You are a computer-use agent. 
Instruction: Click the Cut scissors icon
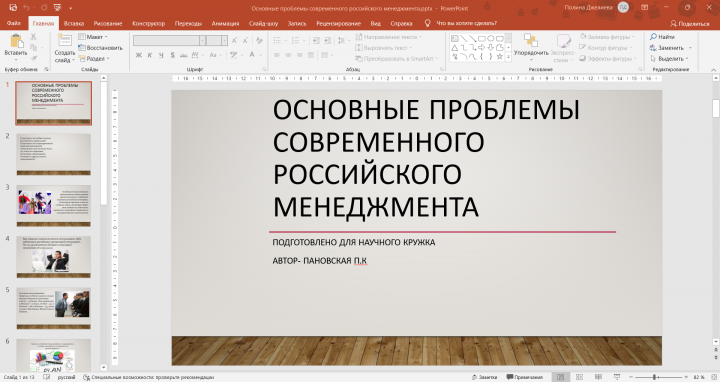[34, 37]
